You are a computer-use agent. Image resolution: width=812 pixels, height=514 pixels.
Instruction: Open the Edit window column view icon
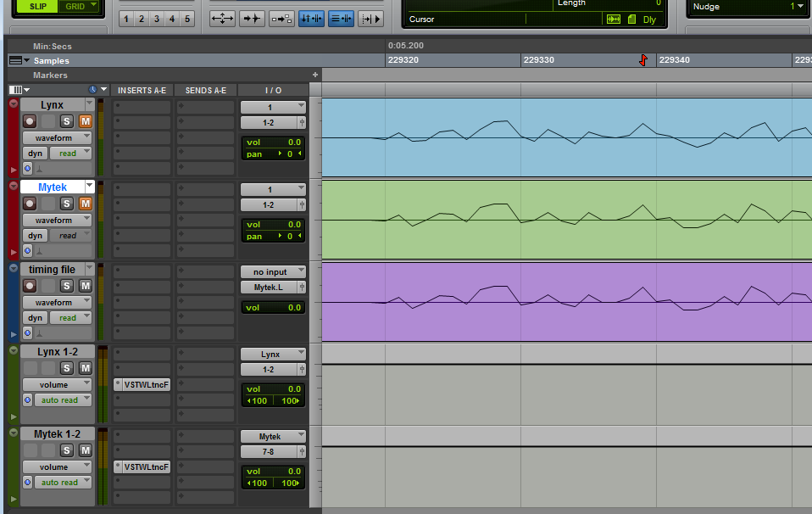click(19, 90)
